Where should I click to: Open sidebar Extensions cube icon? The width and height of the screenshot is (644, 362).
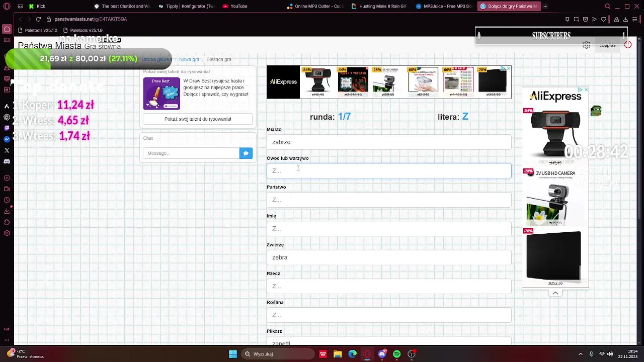click(x=7, y=222)
